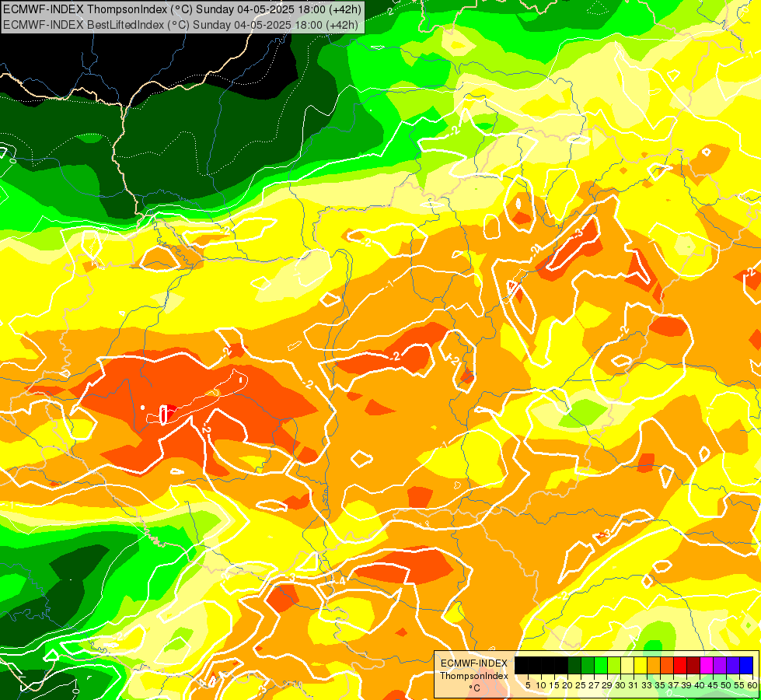Click the BestLiftedIndex title line at top
Screen dimensions: 761x700
[180, 25]
